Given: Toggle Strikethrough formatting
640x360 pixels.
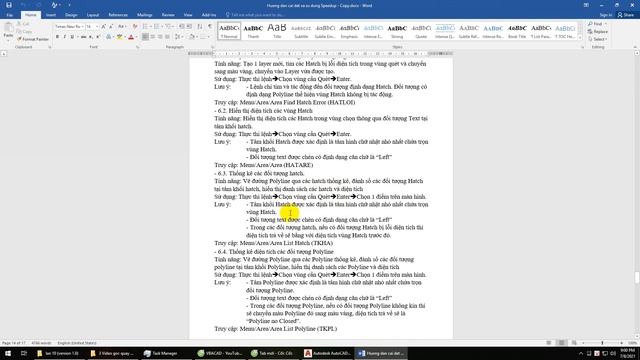Looking at the screenshot, I should (x=83, y=37).
